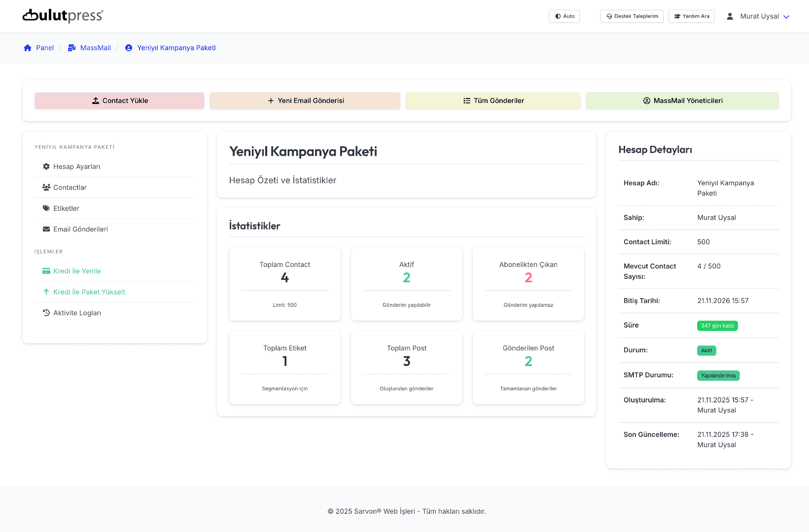Click the history icon for Aktivite Logları

tap(46, 313)
